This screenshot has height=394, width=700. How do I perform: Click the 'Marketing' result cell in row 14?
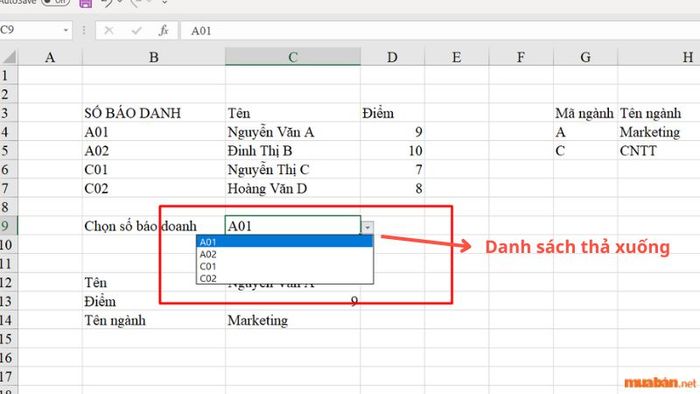click(293, 320)
